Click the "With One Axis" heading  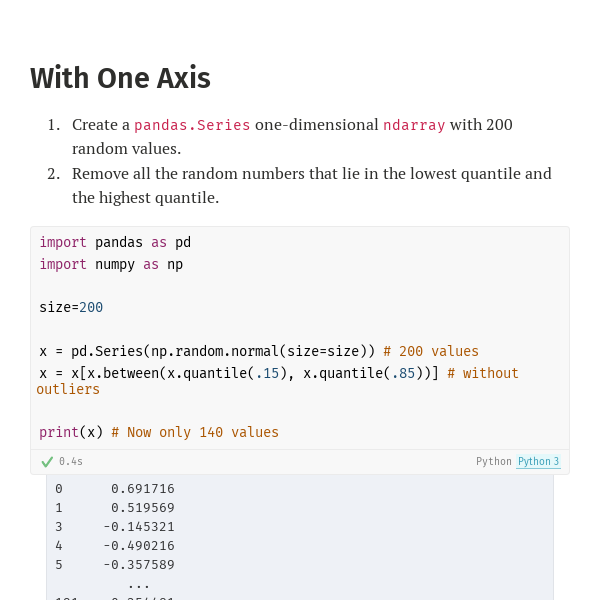(x=120, y=78)
